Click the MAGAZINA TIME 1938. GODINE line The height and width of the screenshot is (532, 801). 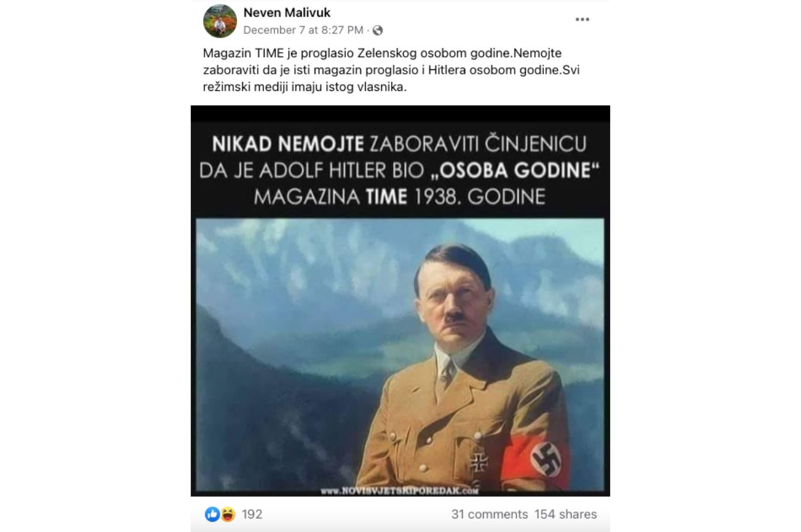400,197
